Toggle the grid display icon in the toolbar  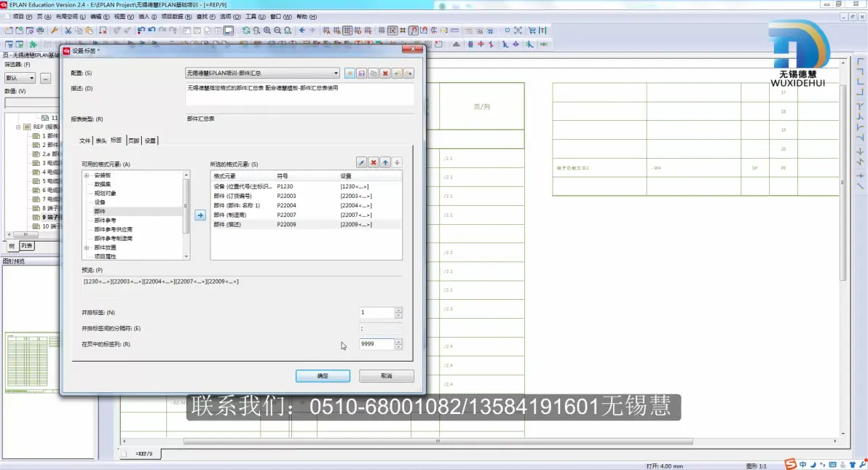point(382,31)
